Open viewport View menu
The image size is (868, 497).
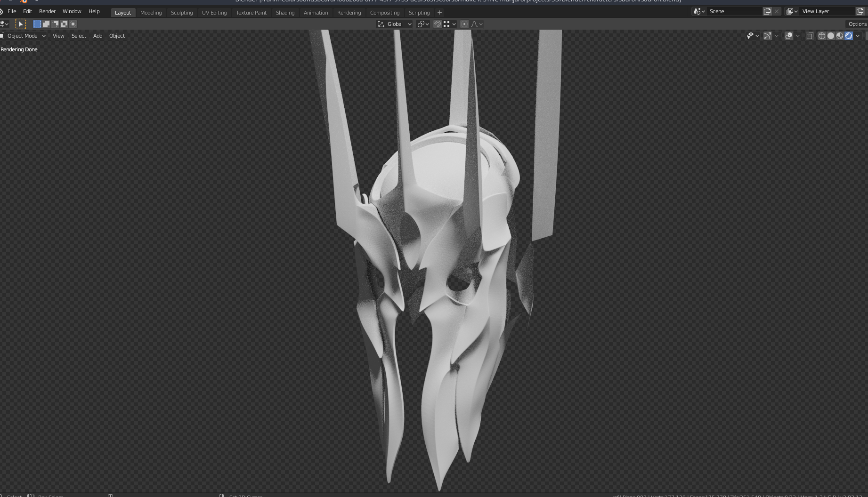coord(58,36)
